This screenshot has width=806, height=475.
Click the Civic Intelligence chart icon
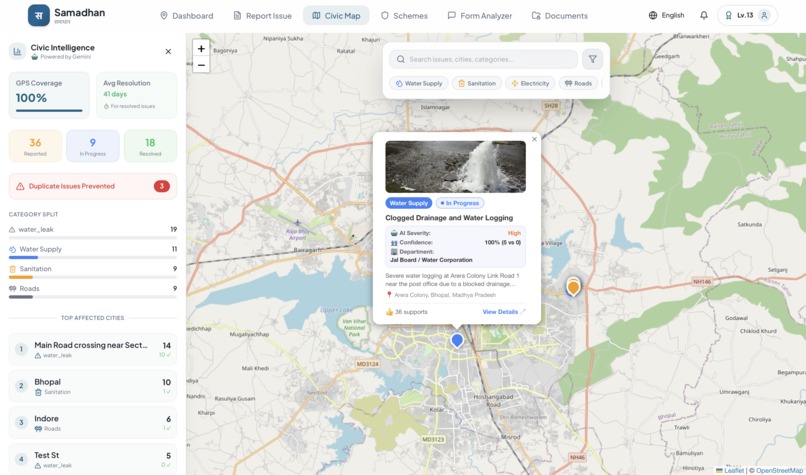click(17, 51)
